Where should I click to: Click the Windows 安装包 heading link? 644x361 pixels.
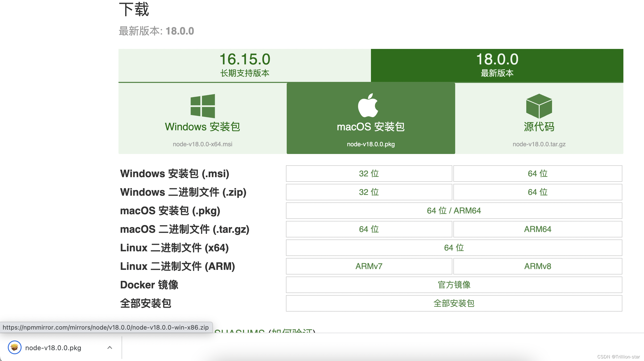coord(202,127)
